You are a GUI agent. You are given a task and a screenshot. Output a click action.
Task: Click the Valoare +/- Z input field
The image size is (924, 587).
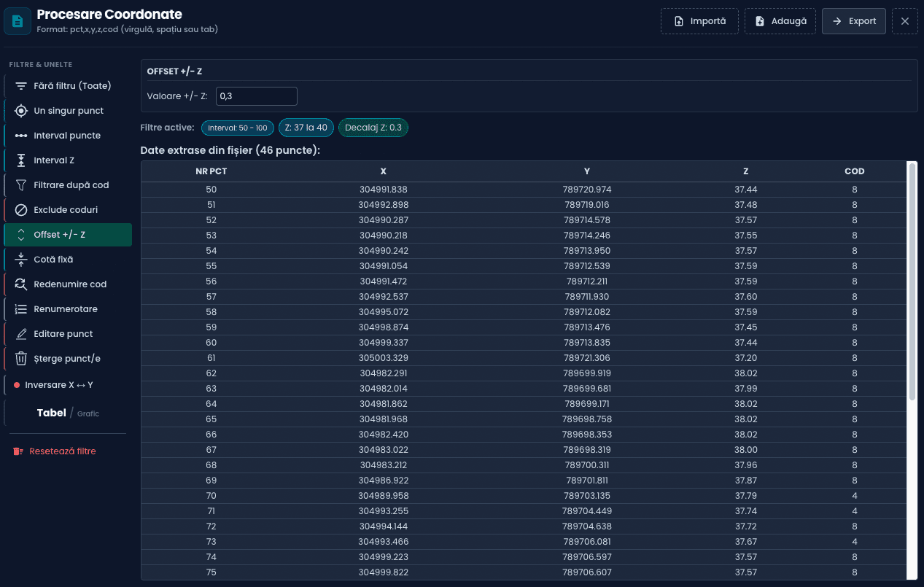point(256,96)
